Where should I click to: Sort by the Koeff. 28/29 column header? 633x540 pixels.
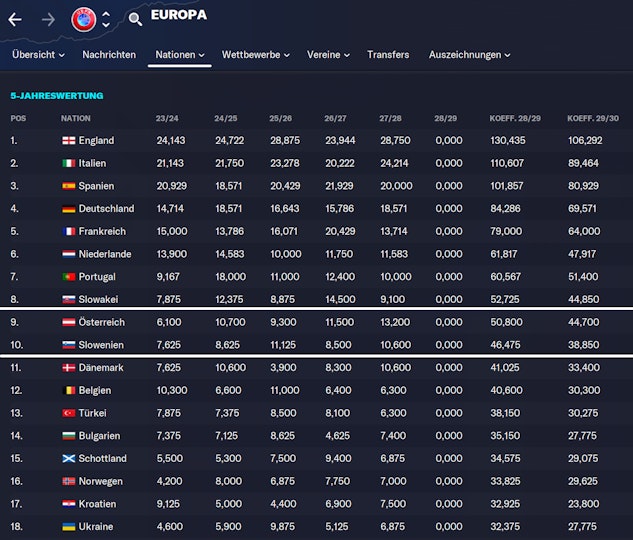click(x=515, y=118)
